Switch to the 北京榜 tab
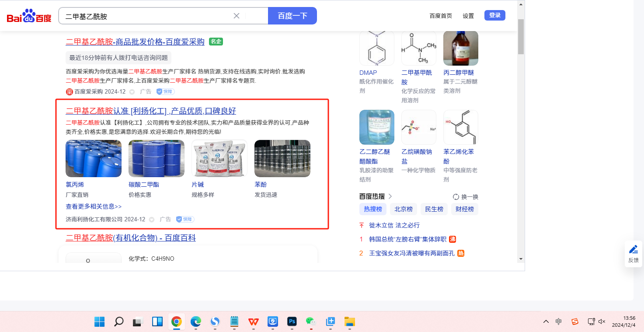Viewport: 644px width, 332px height. [x=404, y=209]
